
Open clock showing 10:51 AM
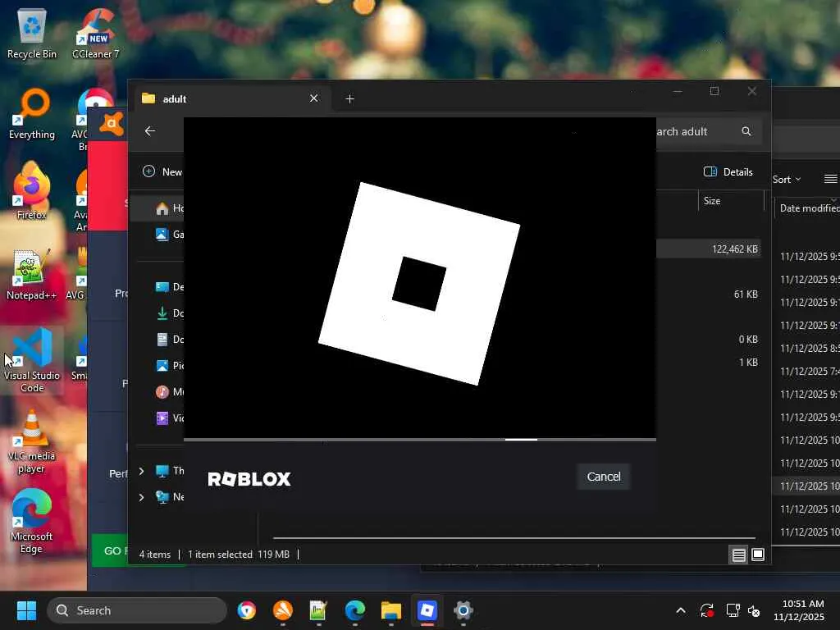[x=799, y=610]
